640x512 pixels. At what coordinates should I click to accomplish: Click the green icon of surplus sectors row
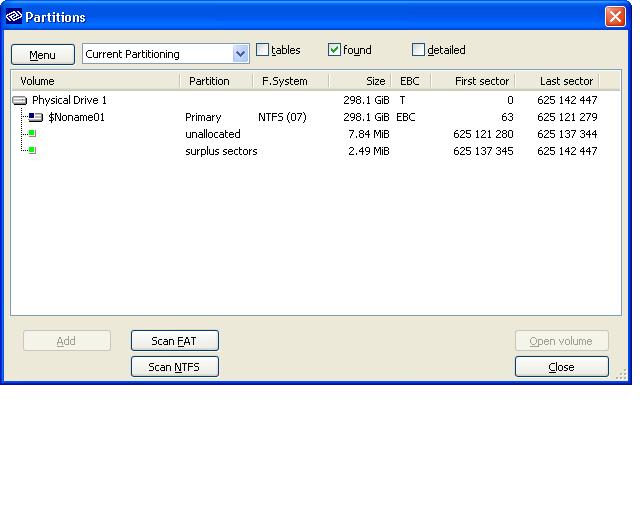[32, 150]
